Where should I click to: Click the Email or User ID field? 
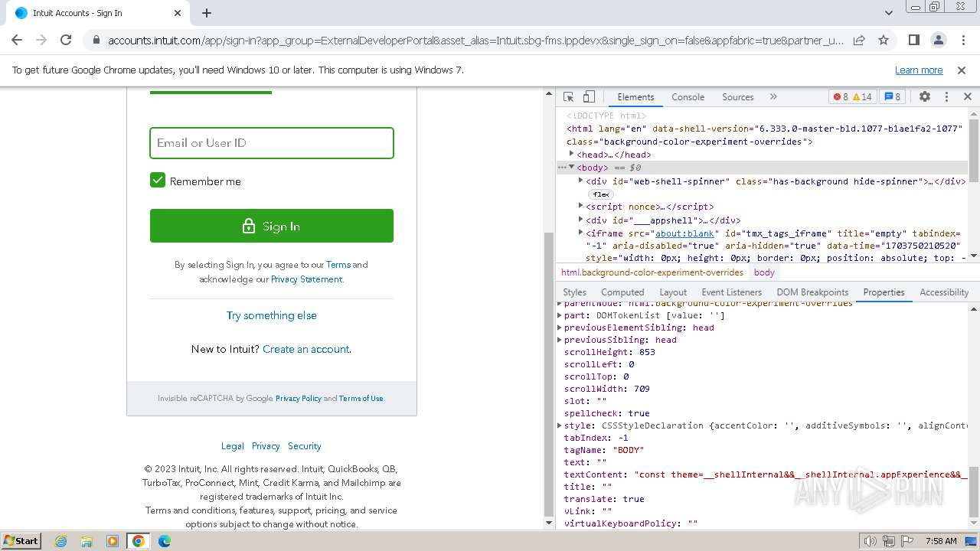click(272, 143)
